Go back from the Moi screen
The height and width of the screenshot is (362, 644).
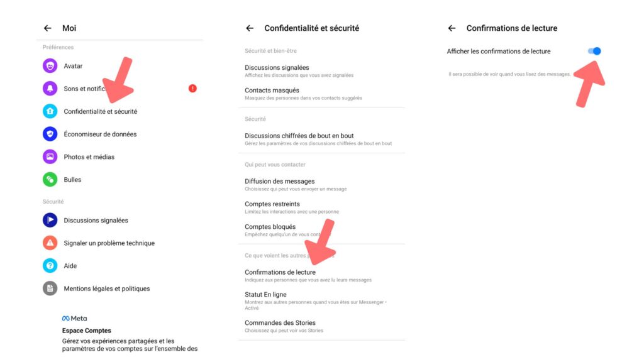(48, 28)
